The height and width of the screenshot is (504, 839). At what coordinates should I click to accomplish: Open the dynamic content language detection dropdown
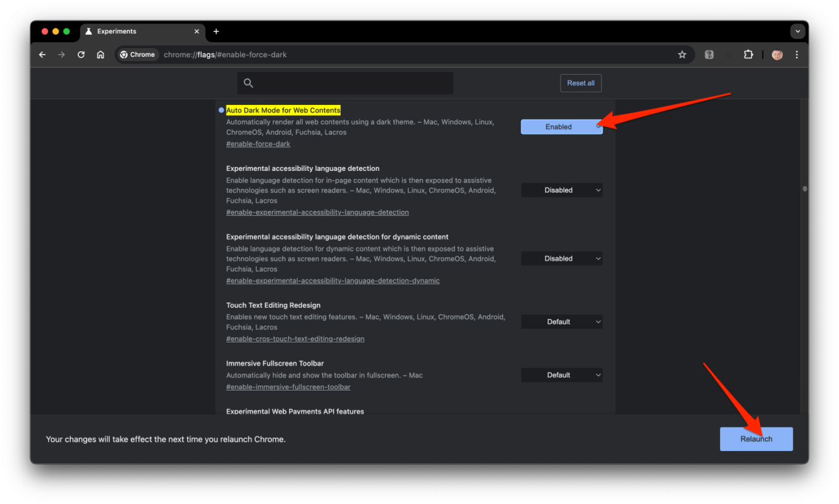(x=561, y=258)
